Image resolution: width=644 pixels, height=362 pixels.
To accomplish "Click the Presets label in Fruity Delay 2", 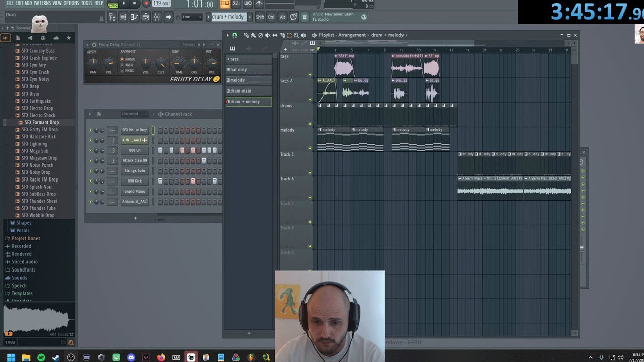I will pyautogui.click(x=189, y=45).
